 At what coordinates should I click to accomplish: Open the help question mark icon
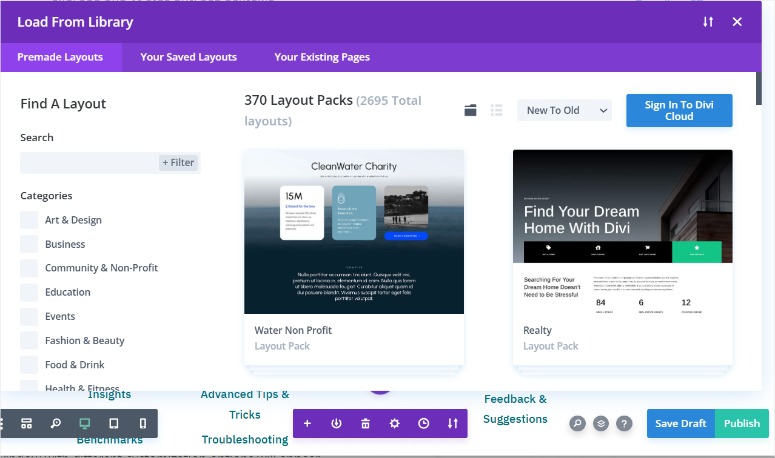[x=624, y=423]
